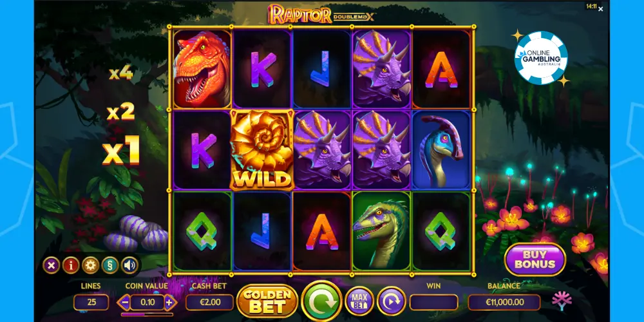
Task: Close the game with top-right X
Action: coord(600,9)
